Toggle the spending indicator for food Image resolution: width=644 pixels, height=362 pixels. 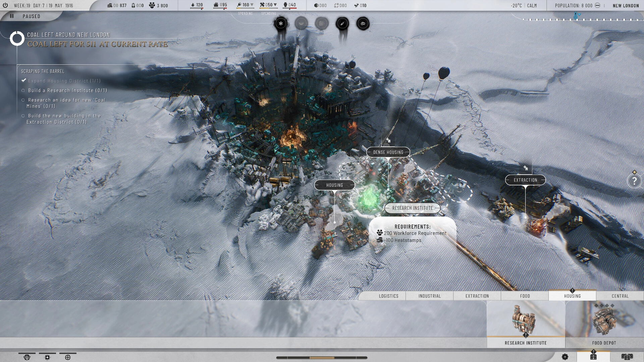[254, 5]
